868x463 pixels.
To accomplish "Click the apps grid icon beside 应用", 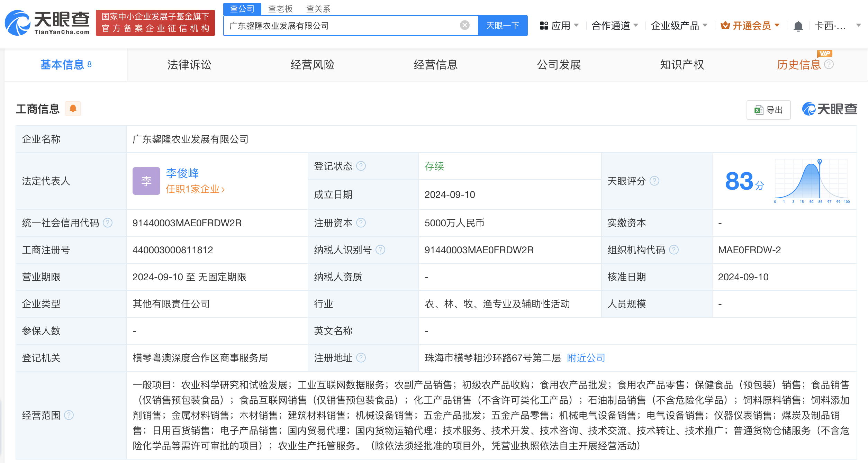I will (x=544, y=25).
